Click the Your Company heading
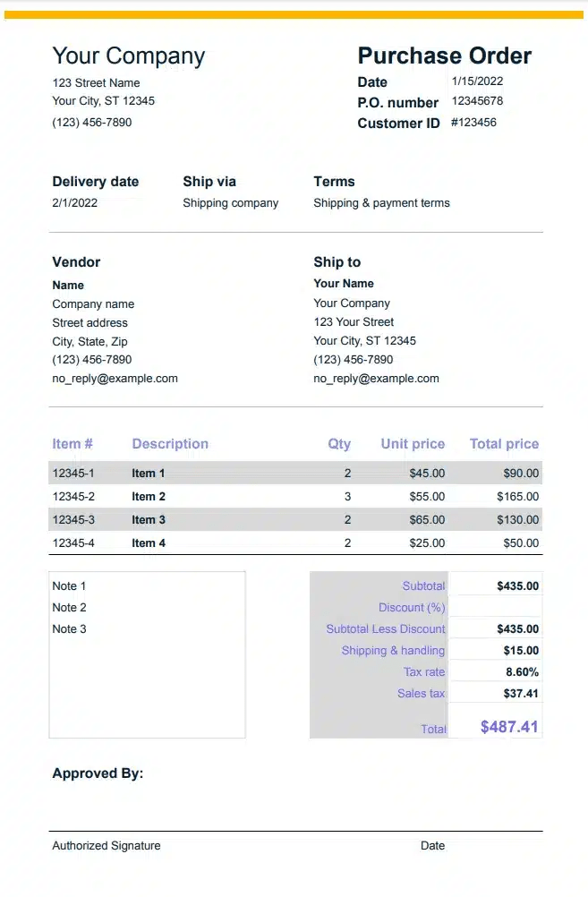 coord(129,56)
